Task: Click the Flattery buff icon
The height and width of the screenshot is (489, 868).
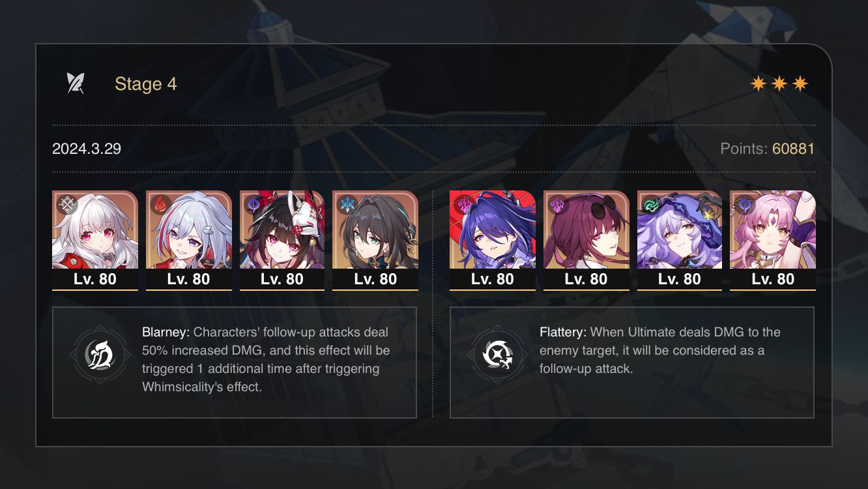Action: tap(493, 355)
